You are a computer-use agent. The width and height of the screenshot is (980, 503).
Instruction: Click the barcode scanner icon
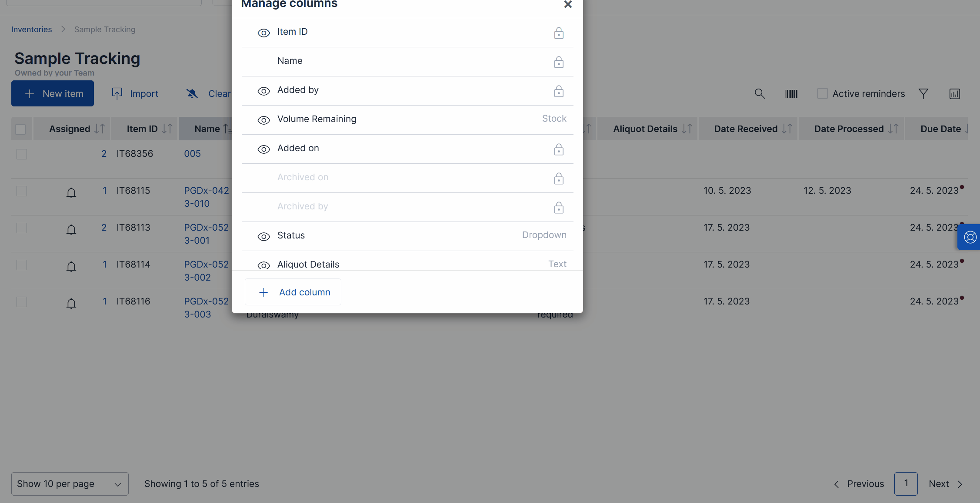[x=791, y=94]
